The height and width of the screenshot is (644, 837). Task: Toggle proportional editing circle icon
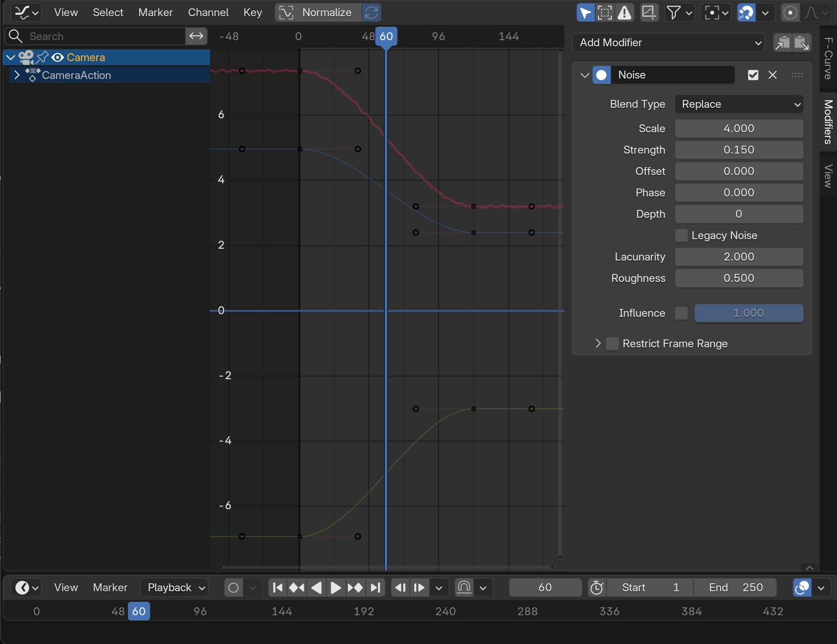790,13
